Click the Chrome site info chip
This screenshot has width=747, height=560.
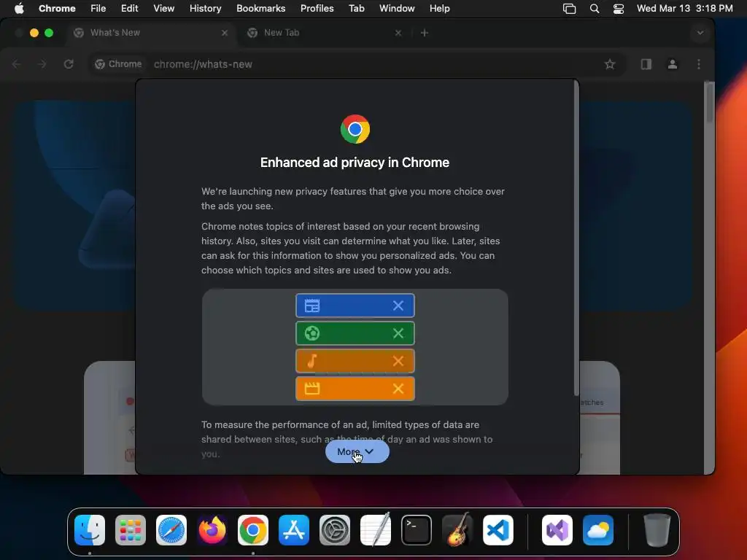119,64
